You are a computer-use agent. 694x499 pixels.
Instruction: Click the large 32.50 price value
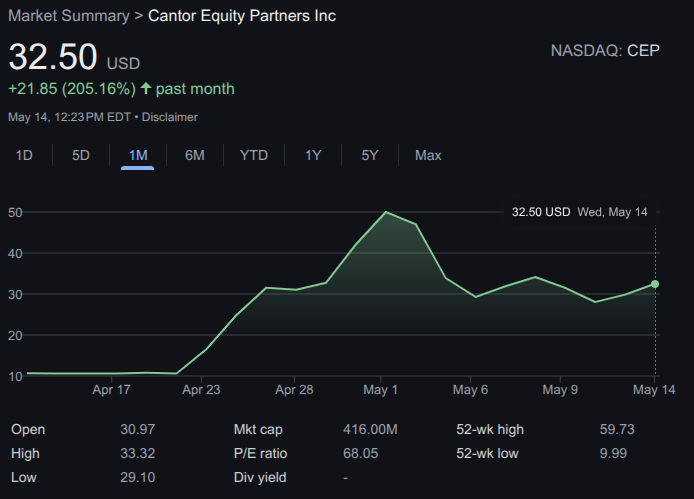[53, 57]
